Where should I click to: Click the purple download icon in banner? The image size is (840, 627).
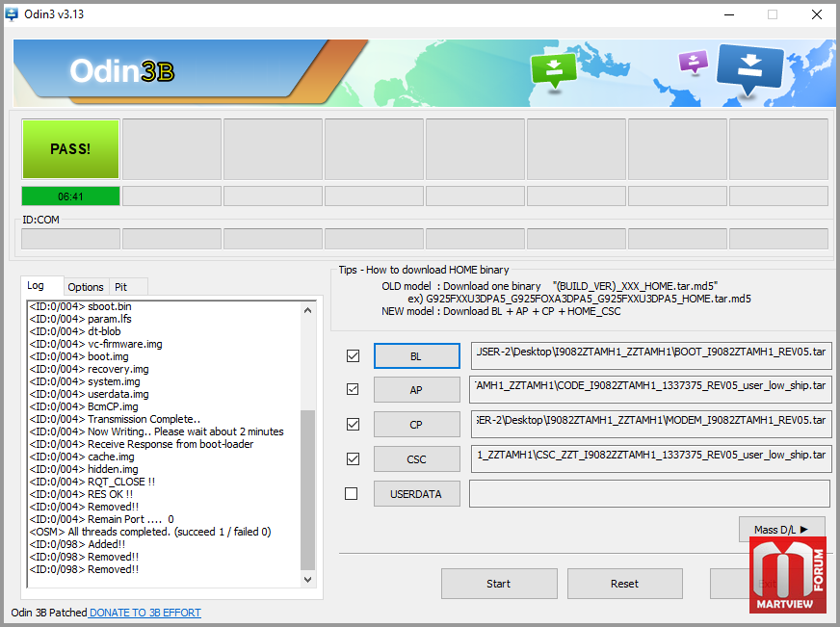tap(693, 62)
